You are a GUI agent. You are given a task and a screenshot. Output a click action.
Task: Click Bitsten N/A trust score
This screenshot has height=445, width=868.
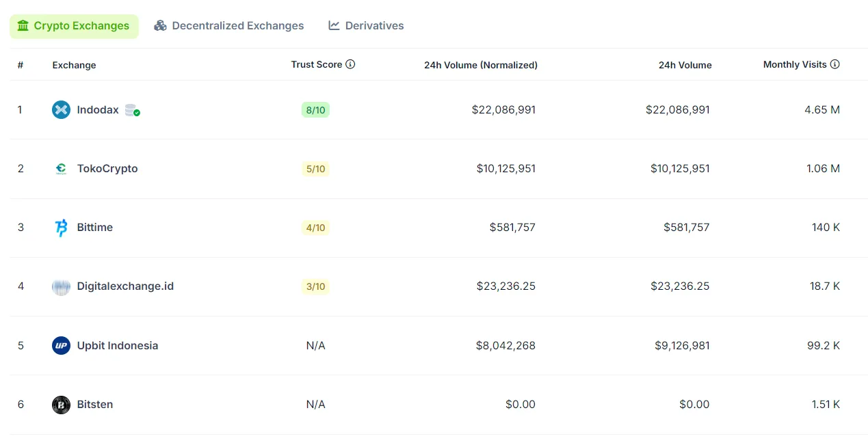point(316,405)
